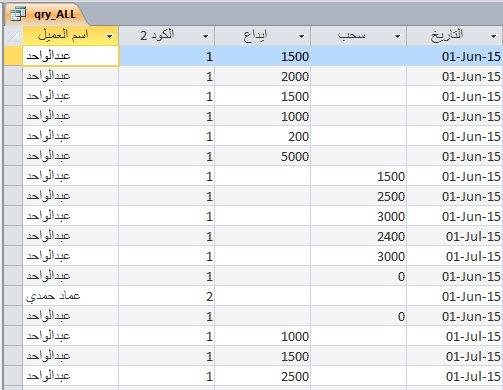Open the اسم العميل column dropdown arrow
The width and height of the screenshot is (503, 390).
tap(110, 36)
